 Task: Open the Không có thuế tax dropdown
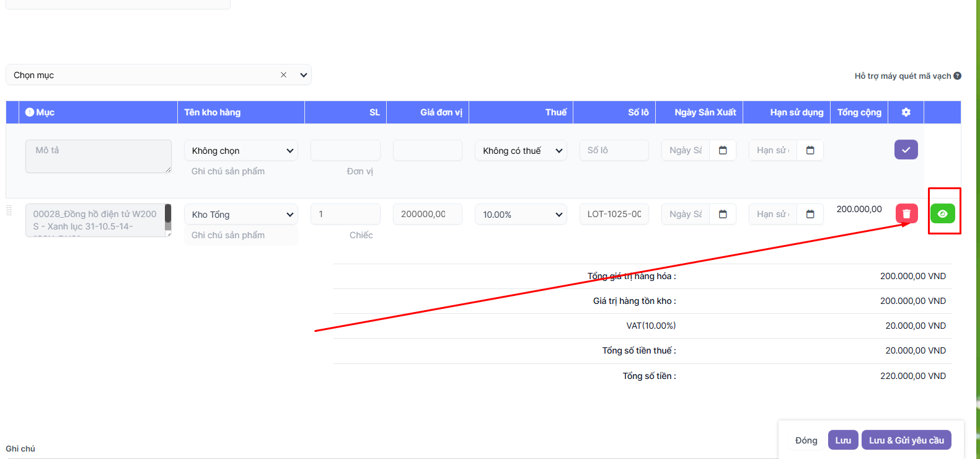[521, 151]
